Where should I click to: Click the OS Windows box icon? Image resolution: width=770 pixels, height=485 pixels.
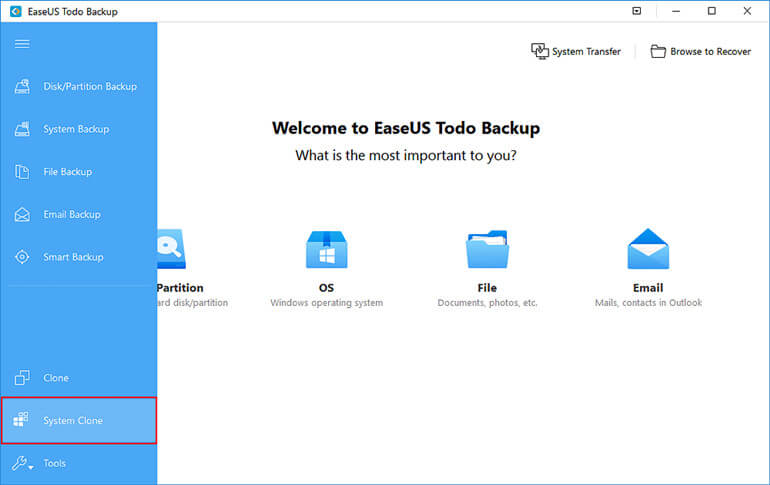327,249
